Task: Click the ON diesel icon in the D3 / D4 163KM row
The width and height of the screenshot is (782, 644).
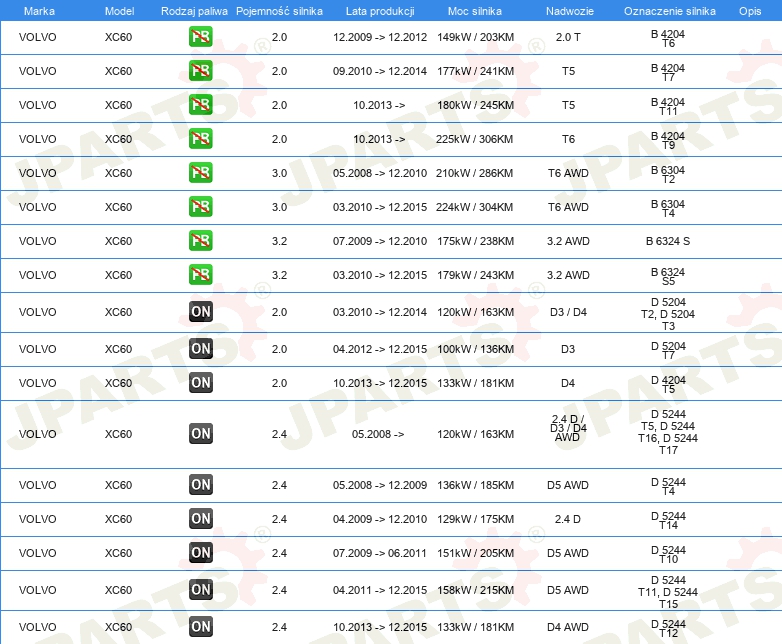Action: click(200, 312)
